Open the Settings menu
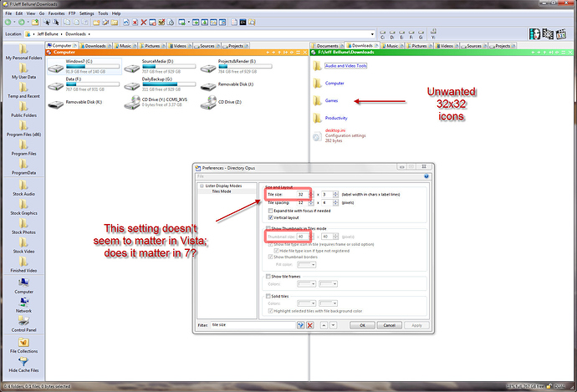The height and width of the screenshot is (392, 577). [x=87, y=13]
